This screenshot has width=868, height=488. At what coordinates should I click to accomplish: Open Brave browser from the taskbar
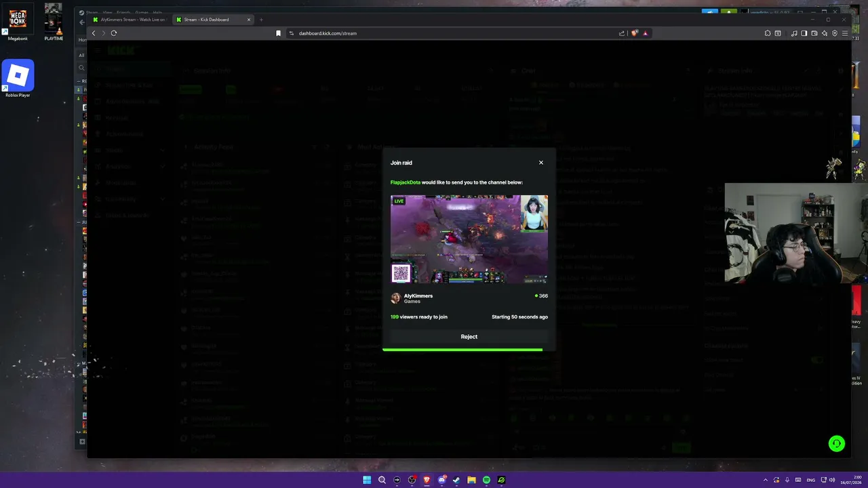pyautogui.click(x=427, y=480)
